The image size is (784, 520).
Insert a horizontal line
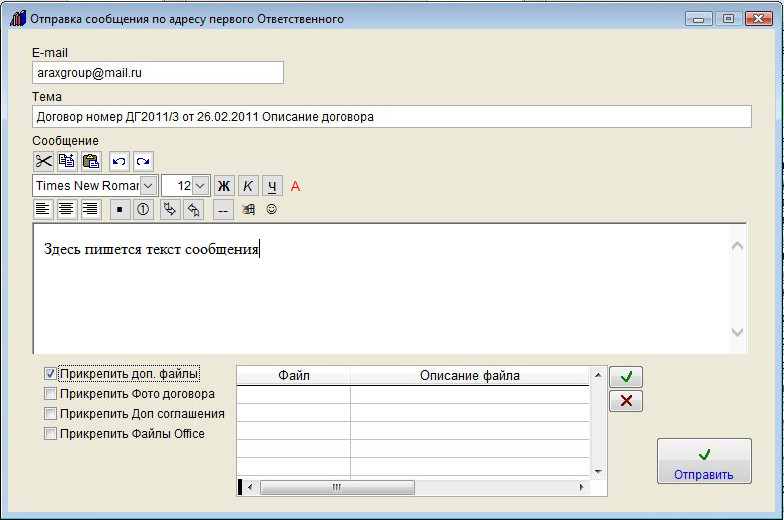223,210
